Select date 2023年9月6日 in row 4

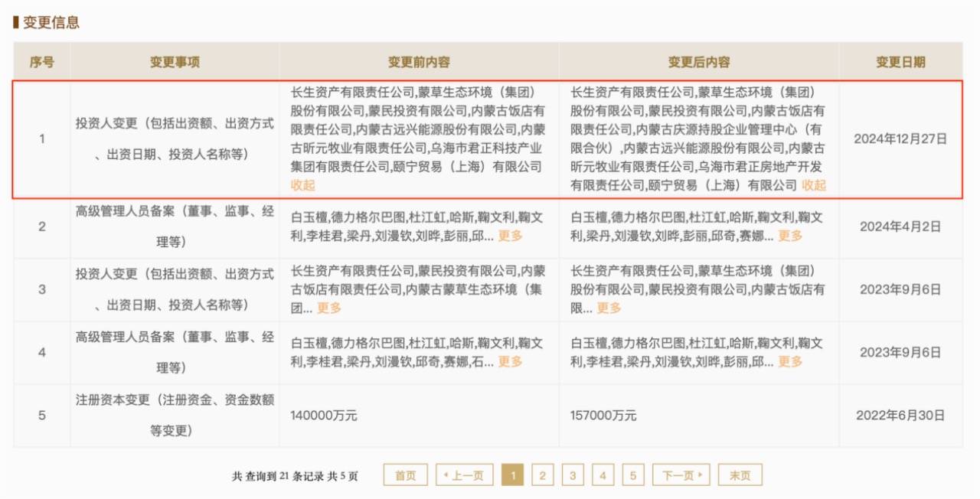(x=900, y=352)
